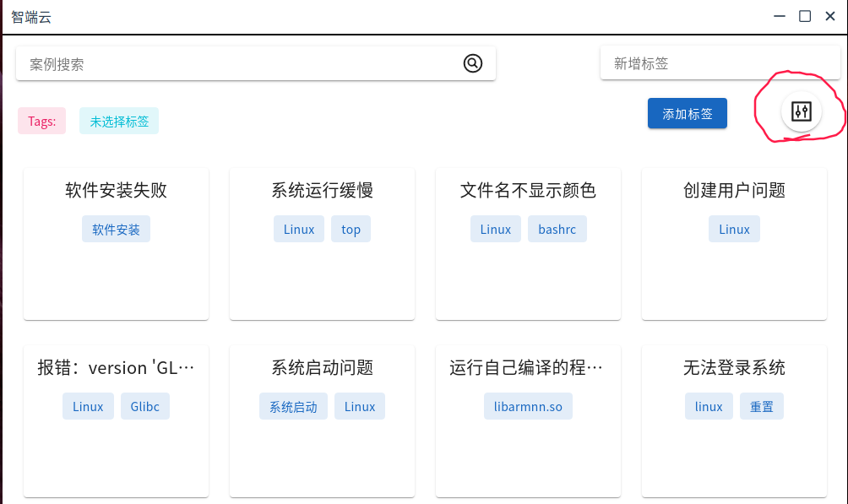The width and height of the screenshot is (848, 504).
Task: Click the pink Tags: label
Action: [x=41, y=122]
